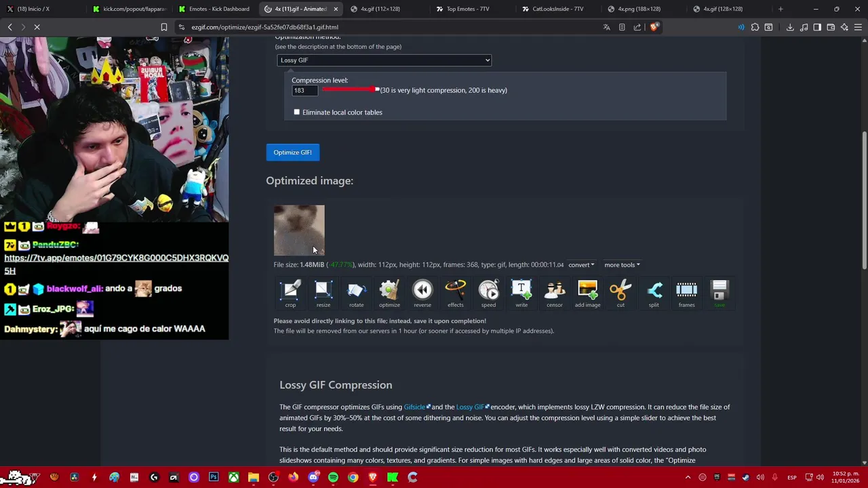Click the ezgif.com address bar URL
Screen dimensions: 868x488
pos(264,27)
